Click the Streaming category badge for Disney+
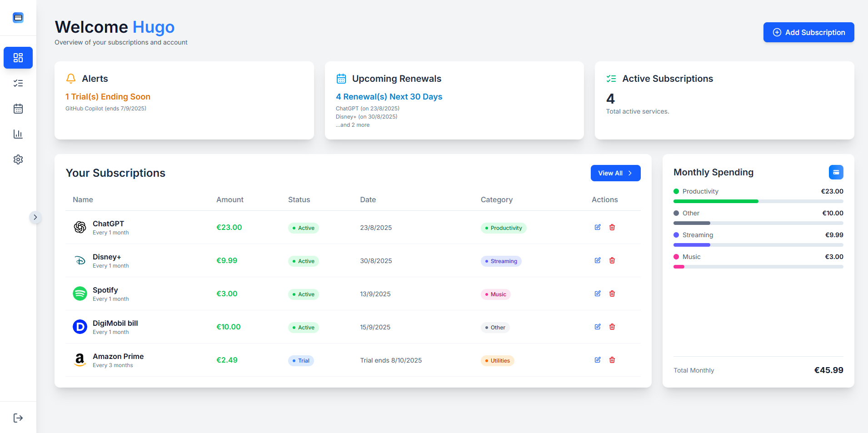The height and width of the screenshot is (433, 868). 501,261
